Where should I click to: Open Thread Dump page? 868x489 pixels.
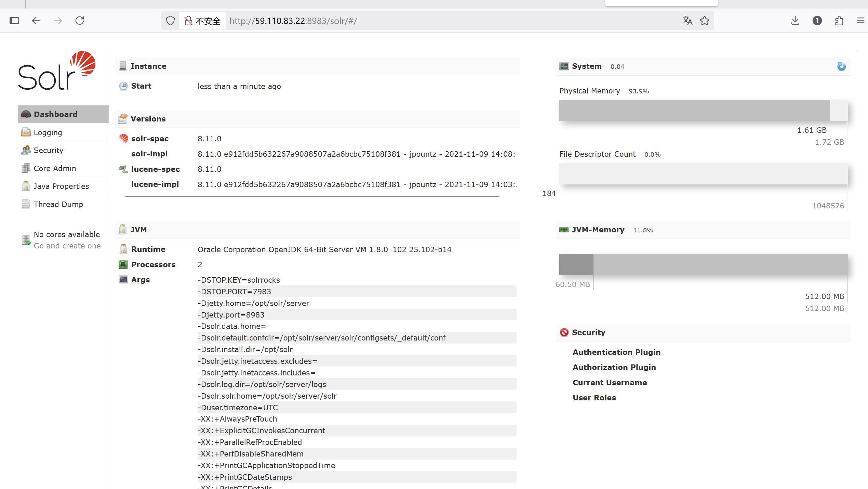pyautogui.click(x=63, y=204)
